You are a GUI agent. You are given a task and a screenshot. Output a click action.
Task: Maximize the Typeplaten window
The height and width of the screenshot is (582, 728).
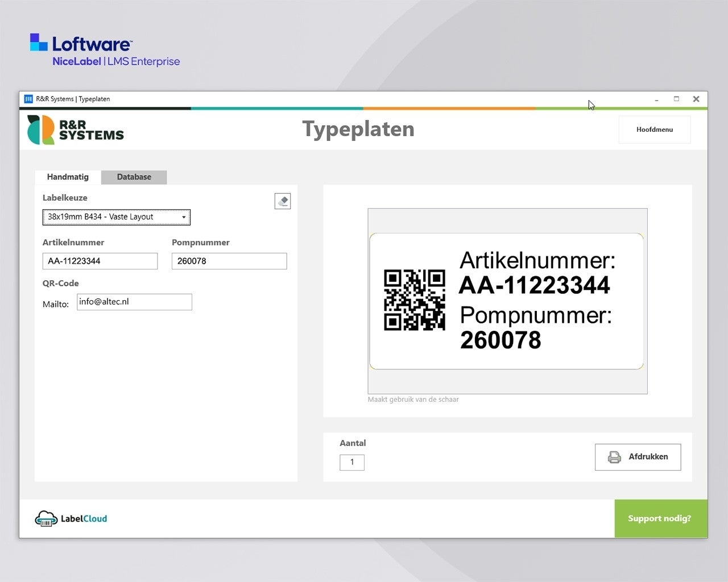coord(676,99)
